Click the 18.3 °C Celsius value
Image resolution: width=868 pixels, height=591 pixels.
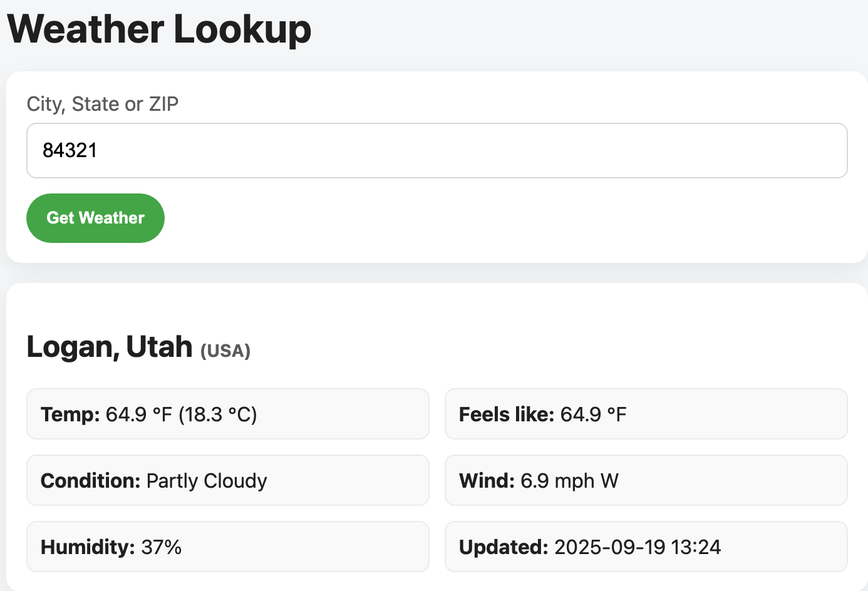[x=219, y=414]
